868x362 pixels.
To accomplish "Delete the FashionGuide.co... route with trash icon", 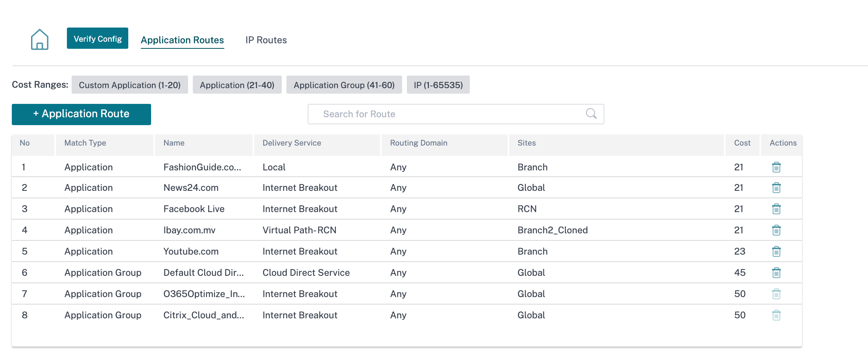I will point(776,167).
